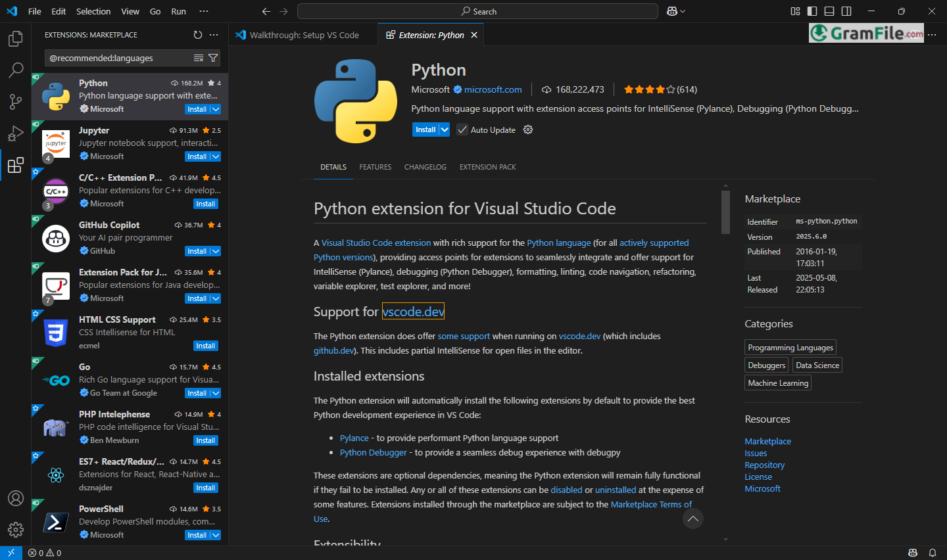
Task: Open Customize Layout in title bar
Action: [x=795, y=11]
